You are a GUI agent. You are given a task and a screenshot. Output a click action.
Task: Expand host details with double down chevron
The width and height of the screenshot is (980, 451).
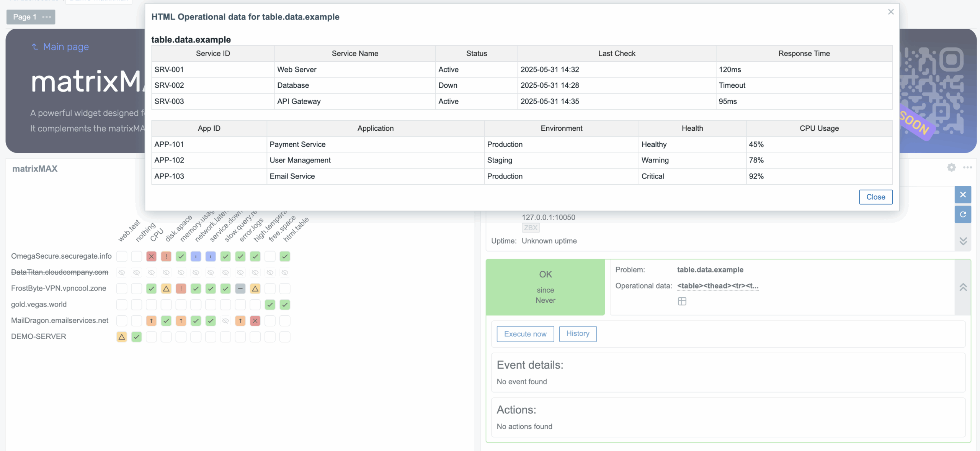pyautogui.click(x=963, y=241)
